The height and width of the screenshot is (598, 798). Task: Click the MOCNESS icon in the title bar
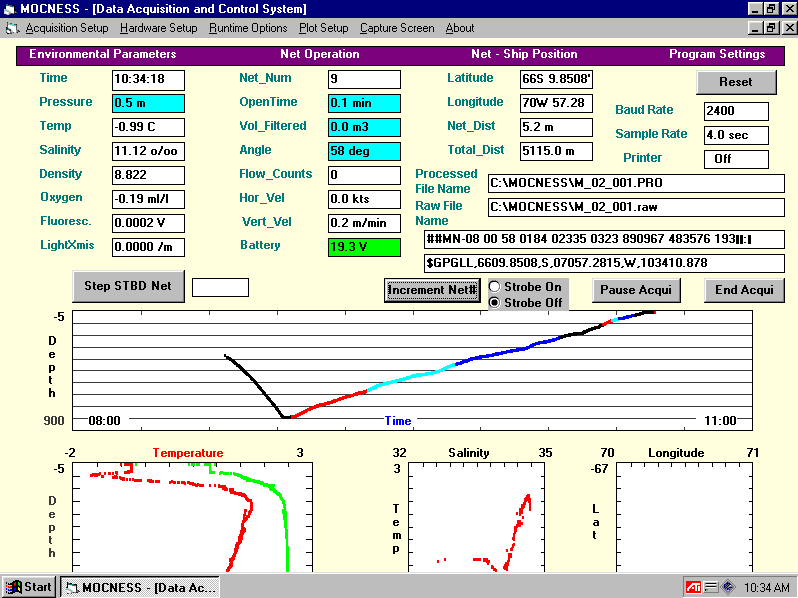tap(9, 9)
